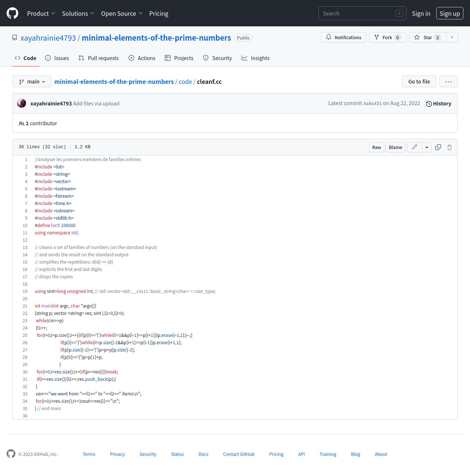This screenshot has height=476, width=470.
Task: Open the main branch selector
Action: (x=31, y=81)
